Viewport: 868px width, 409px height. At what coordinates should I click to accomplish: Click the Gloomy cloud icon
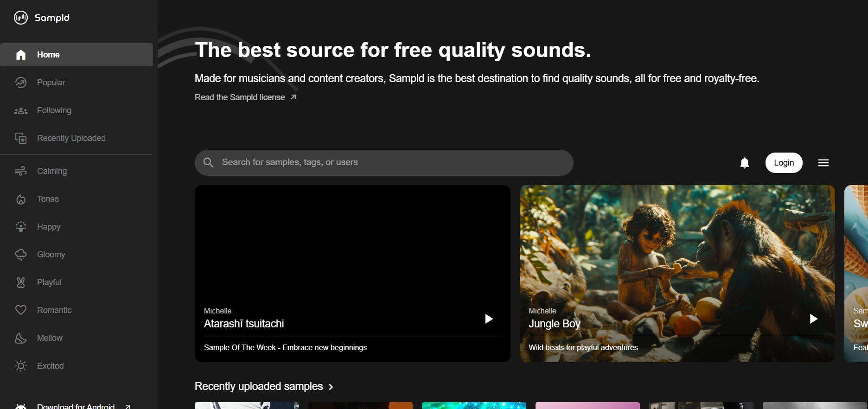(21, 255)
